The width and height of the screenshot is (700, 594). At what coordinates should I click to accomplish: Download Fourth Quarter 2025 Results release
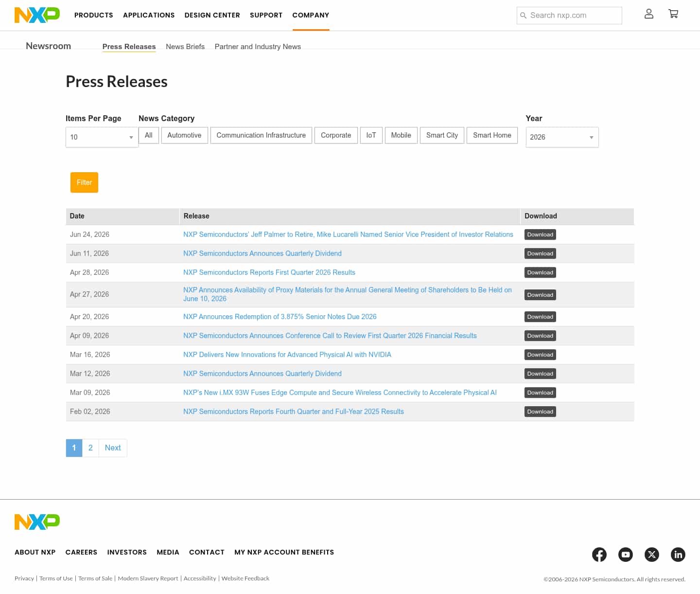540,412
